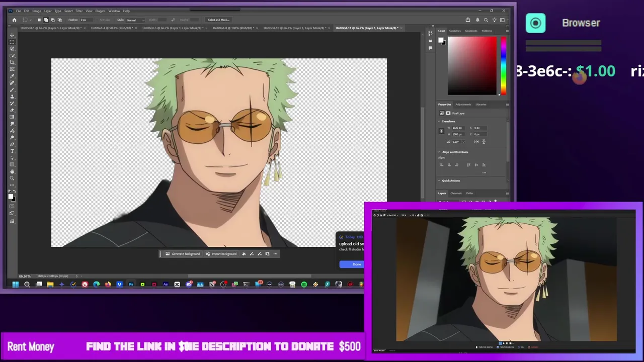Click three-dots more options in contextual task bar
Viewport: 644px width, 362px height.
pos(275,254)
